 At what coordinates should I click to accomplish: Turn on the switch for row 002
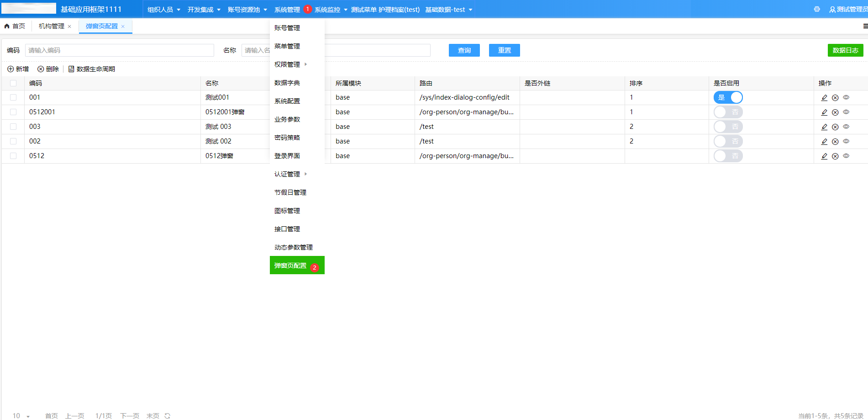[x=728, y=141]
